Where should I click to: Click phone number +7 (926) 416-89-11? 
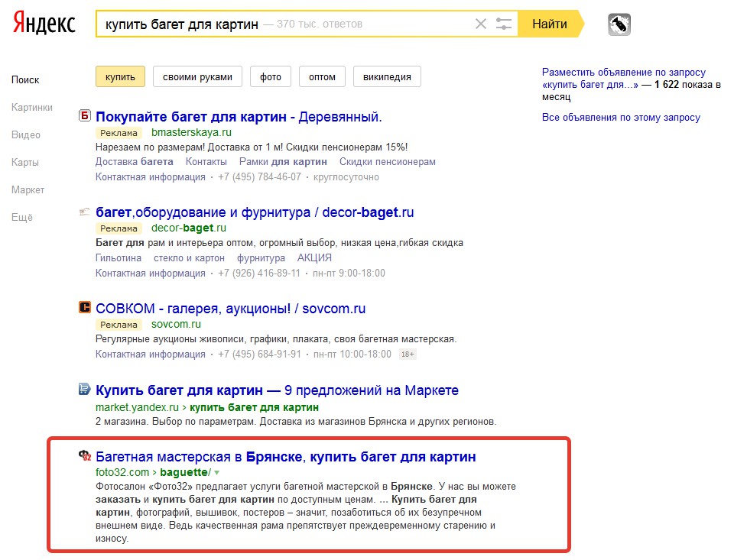pos(259,274)
